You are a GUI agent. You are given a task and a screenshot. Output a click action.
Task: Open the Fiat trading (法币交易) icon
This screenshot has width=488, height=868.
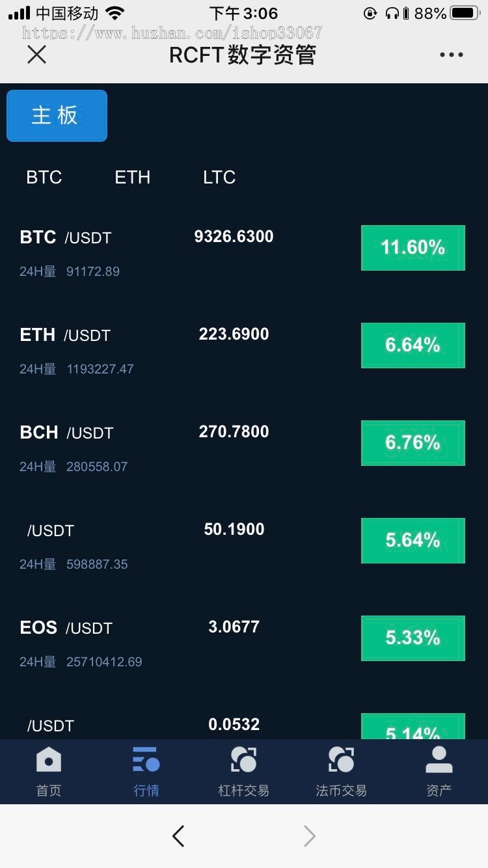tap(341, 760)
